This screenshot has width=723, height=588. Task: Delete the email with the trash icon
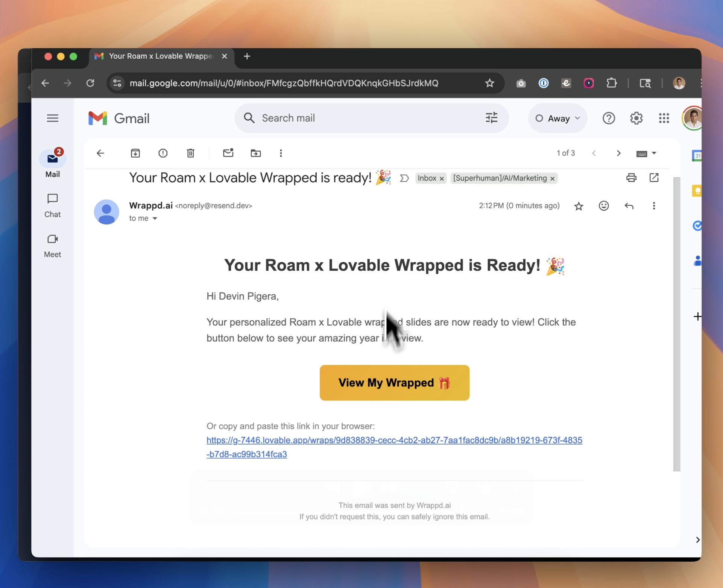(190, 153)
